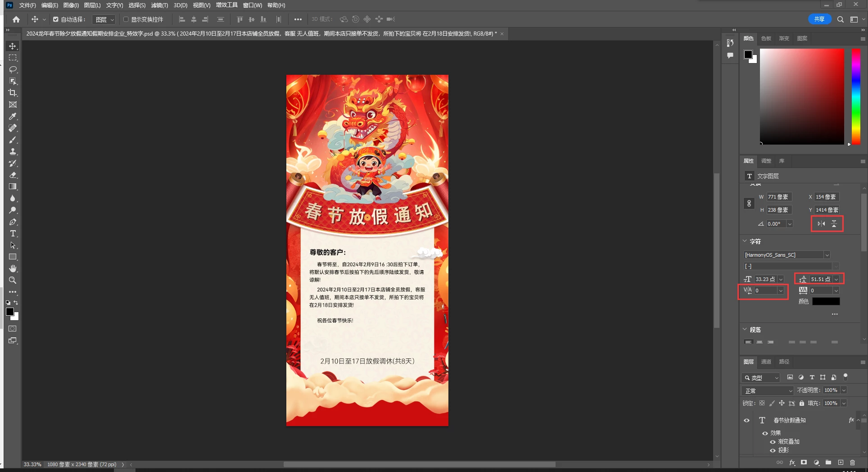Select the Crop tool

pyautogui.click(x=13, y=93)
